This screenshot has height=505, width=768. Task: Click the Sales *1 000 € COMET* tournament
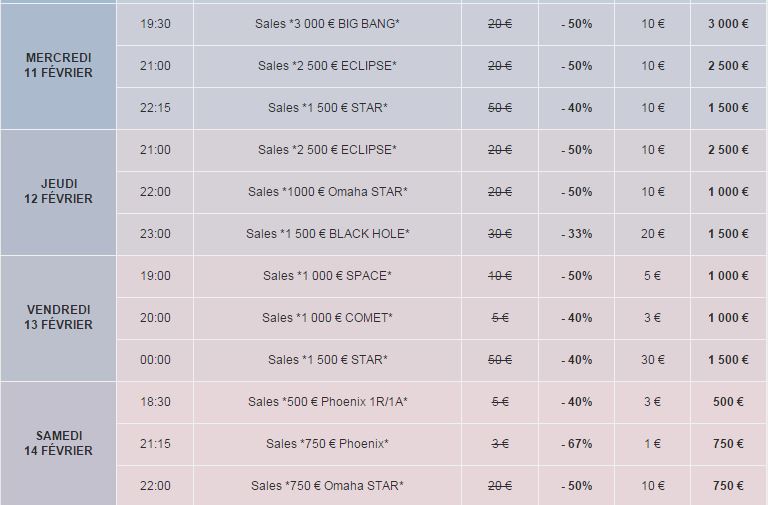327,318
